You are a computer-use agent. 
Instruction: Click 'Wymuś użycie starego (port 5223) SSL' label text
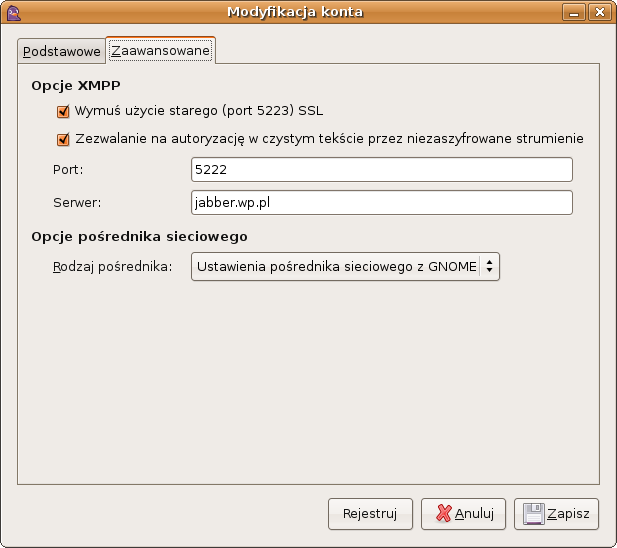pos(199,111)
